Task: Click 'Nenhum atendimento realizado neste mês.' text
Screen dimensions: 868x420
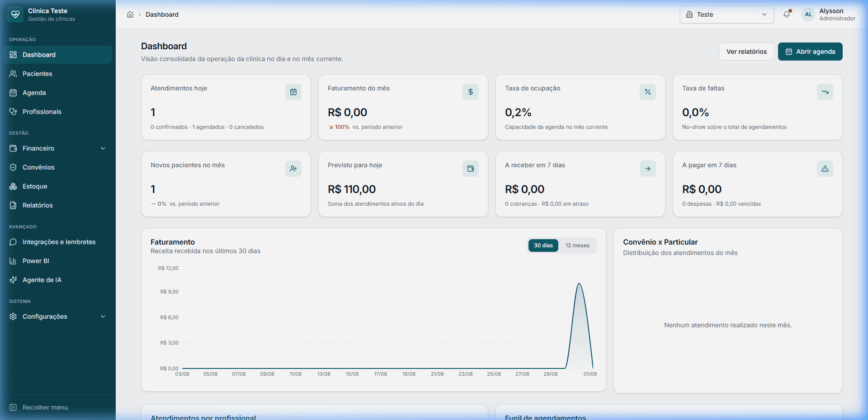Action: pyautogui.click(x=728, y=325)
